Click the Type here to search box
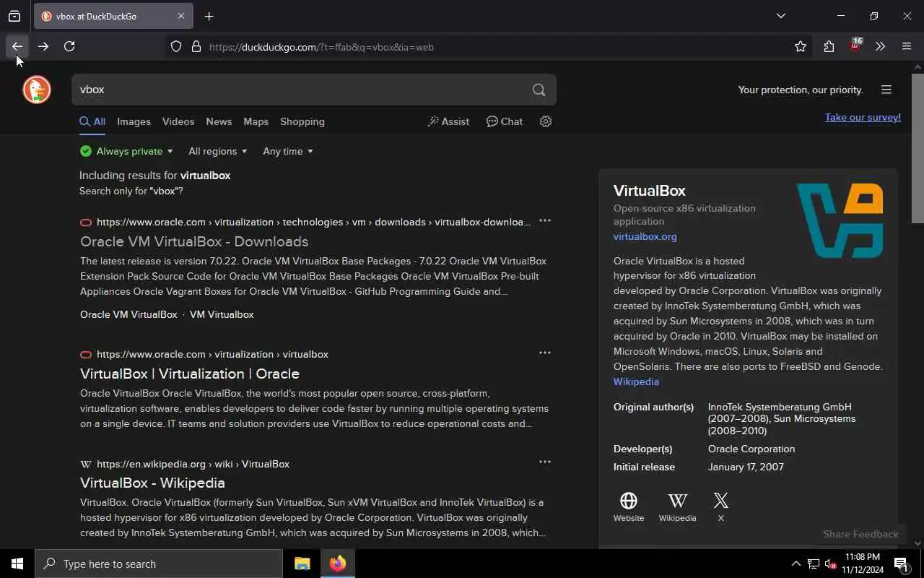Screen dimensions: 924x578 [x=159, y=564]
